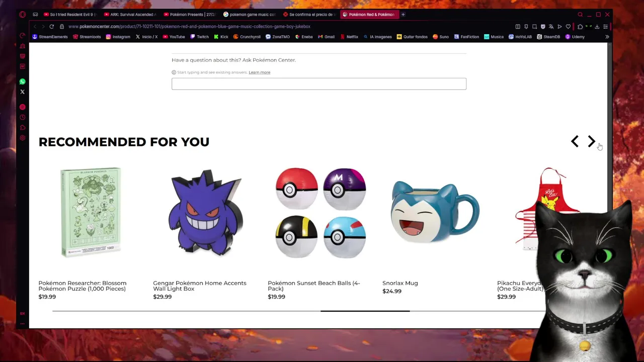Go back to the previous page

(x=35, y=27)
